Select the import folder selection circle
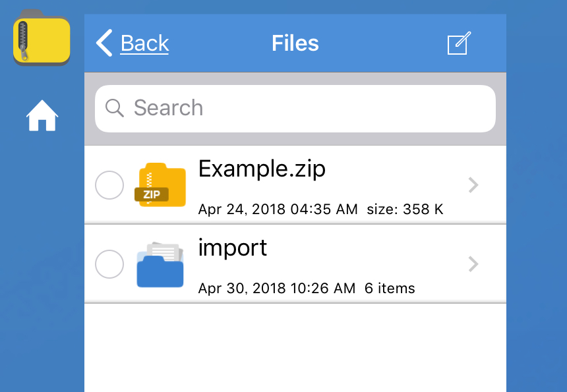 point(109,264)
